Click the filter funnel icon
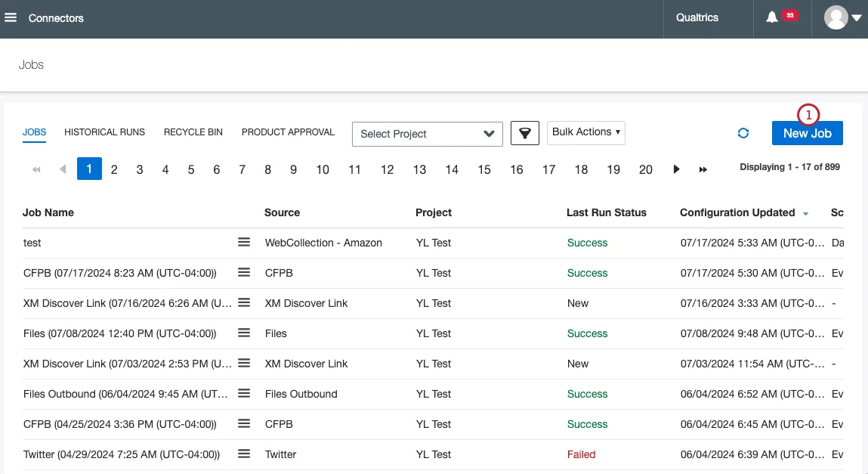The image size is (868, 474). [x=524, y=133]
